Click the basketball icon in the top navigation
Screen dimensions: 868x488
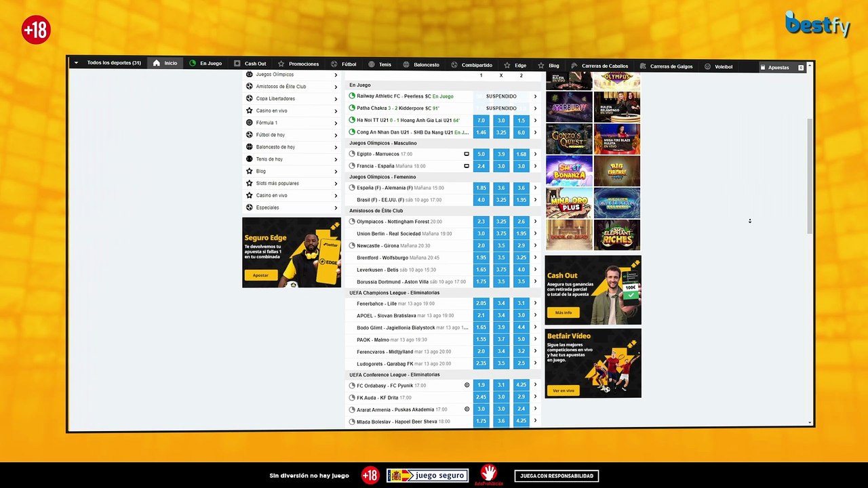coord(406,64)
